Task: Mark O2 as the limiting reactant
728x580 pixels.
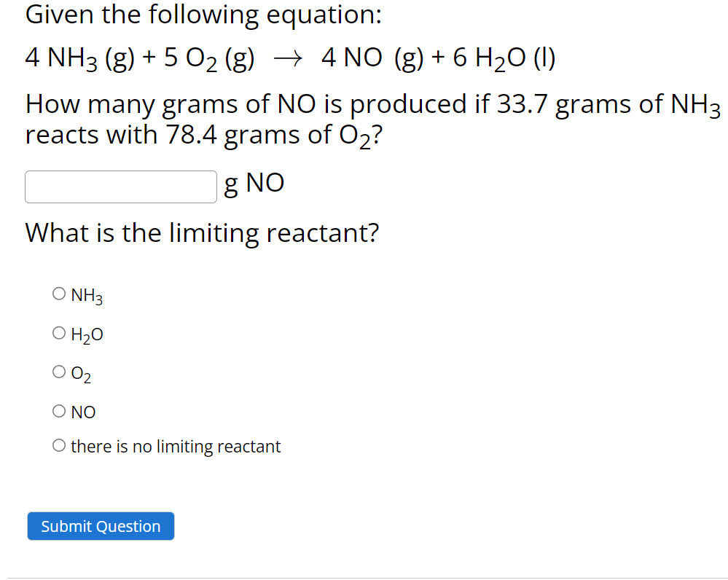Action: (x=58, y=371)
